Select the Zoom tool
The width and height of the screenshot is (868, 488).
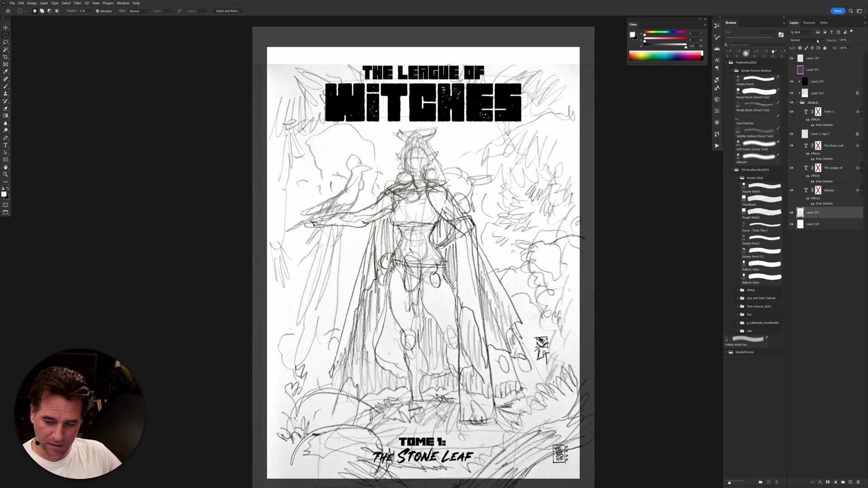coord(5,174)
